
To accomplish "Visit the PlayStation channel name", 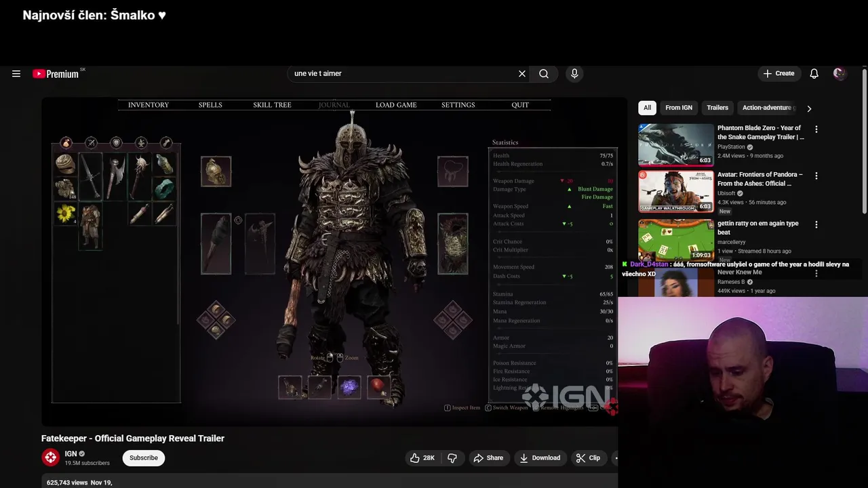I will point(731,147).
